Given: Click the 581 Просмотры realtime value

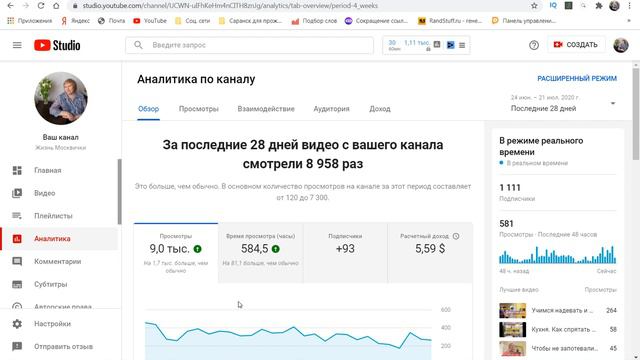Looking at the screenshot, I should click(507, 224).
